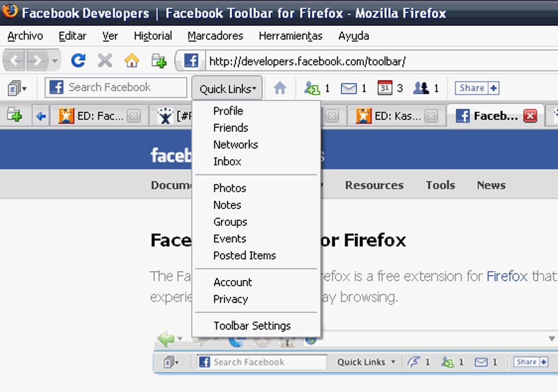Click the Firefox reload page icon

pos(78,61)
